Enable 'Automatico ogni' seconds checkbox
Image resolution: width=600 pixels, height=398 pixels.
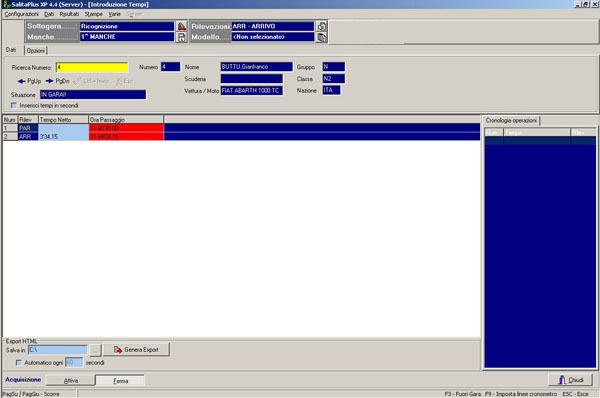click(19, 362)
